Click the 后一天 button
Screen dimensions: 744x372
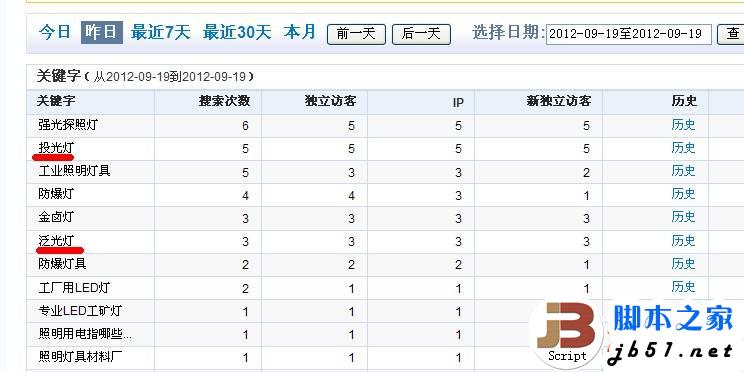[421, 34]
